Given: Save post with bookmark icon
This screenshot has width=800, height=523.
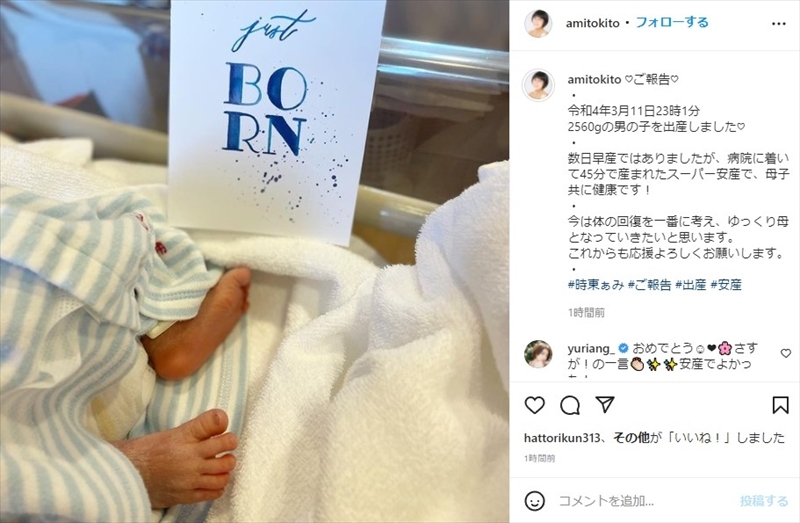Looking at the screenshot, I should tap(780, 405).
